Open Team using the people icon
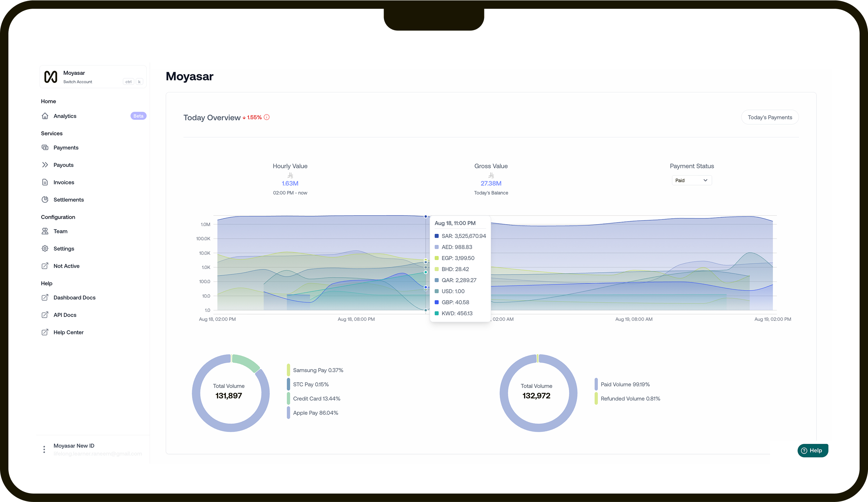This screenshot has width=868, height=502. pyautogui.click(x=45, y=231)
